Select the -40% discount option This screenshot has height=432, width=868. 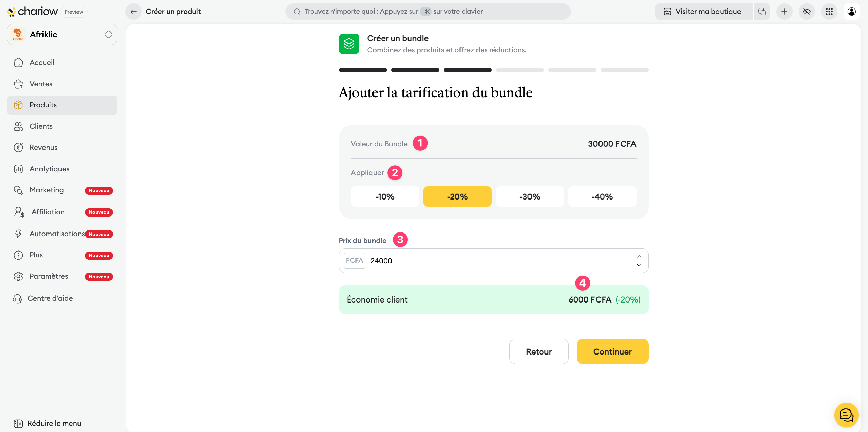pyautogui.click(x=602, y=196)
